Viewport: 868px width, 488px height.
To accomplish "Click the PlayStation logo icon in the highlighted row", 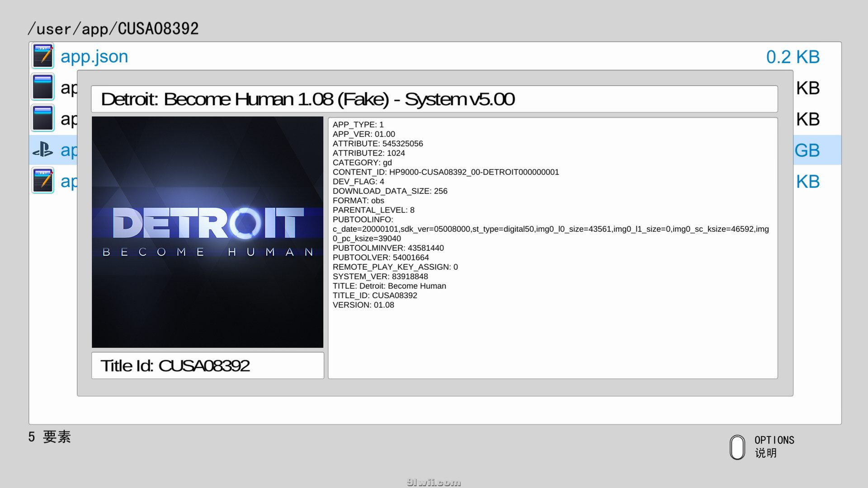I will pos(43,149).
